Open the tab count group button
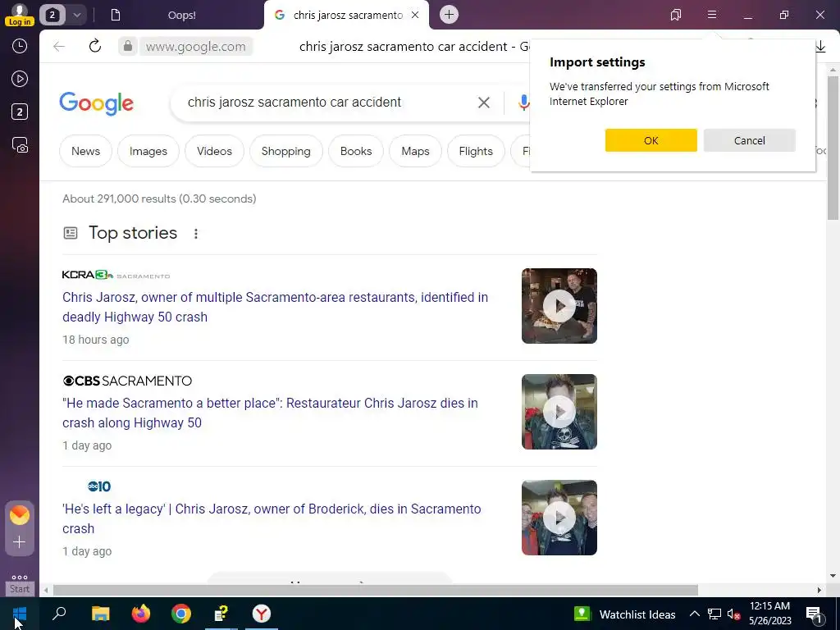The image size is (840, 630). click(x=52, y=15)
